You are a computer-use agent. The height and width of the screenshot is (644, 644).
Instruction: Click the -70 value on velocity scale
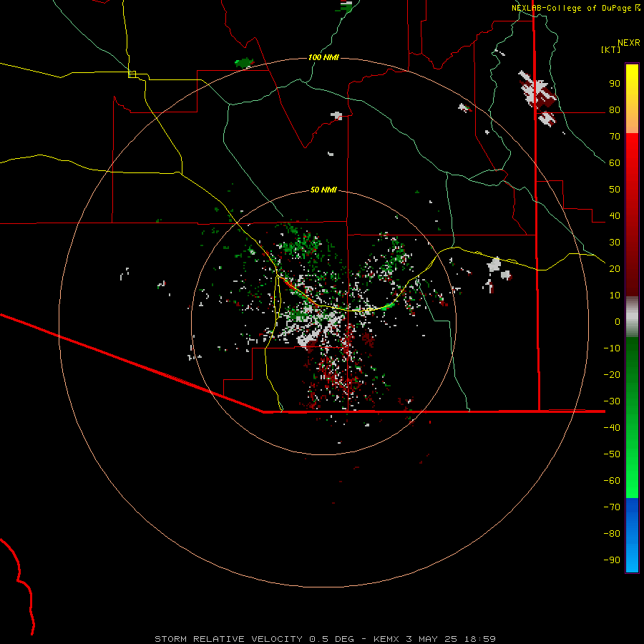[x=612, y=507]
